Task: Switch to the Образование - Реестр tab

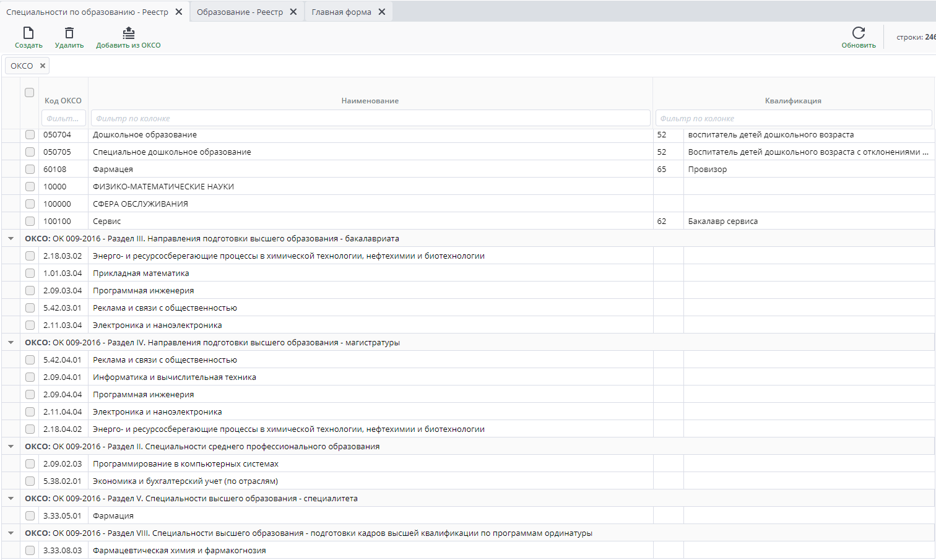Action: tap(240, 12)
